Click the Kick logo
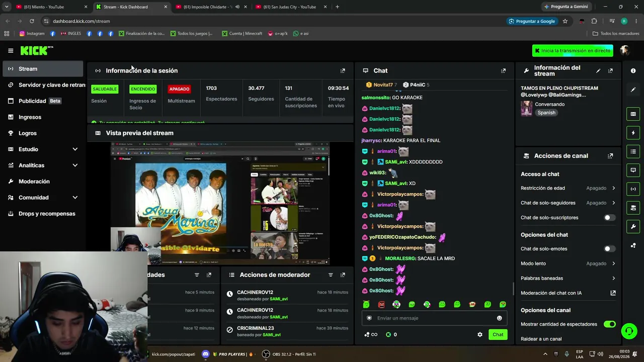Screen dimensions: 644x362 click(x=37, y=50)
